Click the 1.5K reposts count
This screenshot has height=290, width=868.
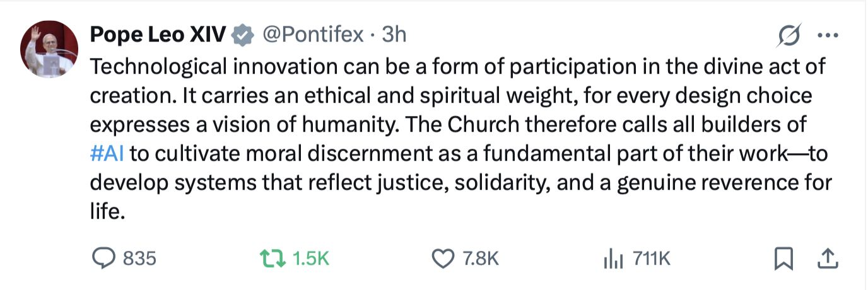(310, 258)
